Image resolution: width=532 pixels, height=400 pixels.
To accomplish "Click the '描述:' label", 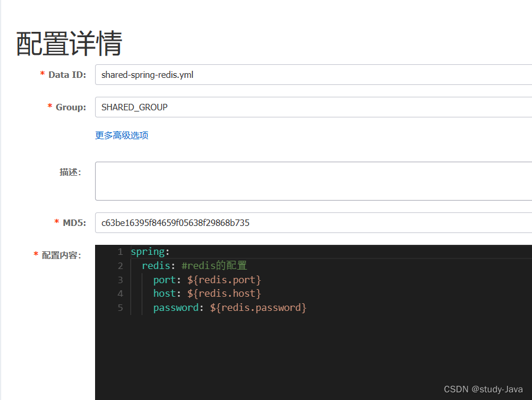I will [x=70, y=172].
